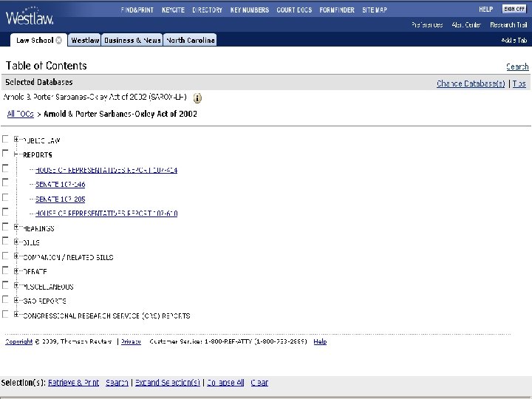
Task: Open FORMFINDER in the top menu
Action: (337, 10)
